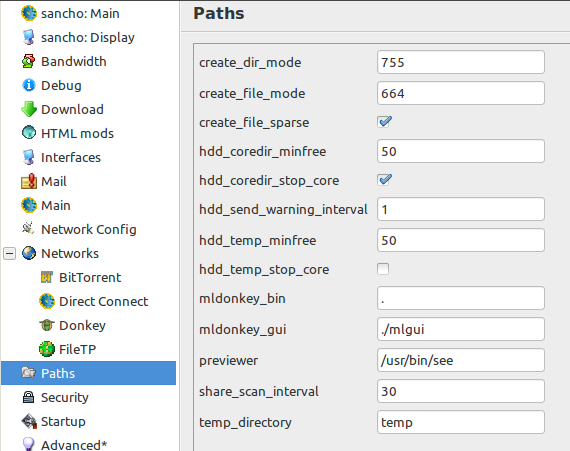The height and width of the screenshot is (451, 570).
Task: Click the Debug info icon
Action: pyautogui.click(x=29, y=85)
